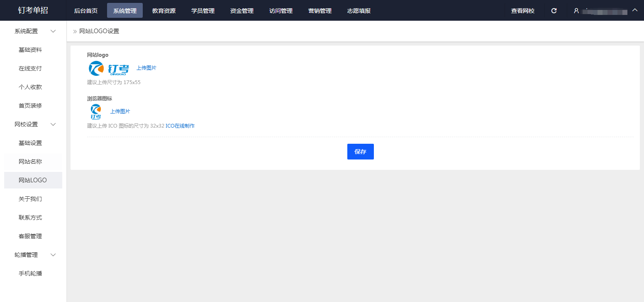
Task: Click the 系统配置 sidebar group label
Action: click(26, 31)
